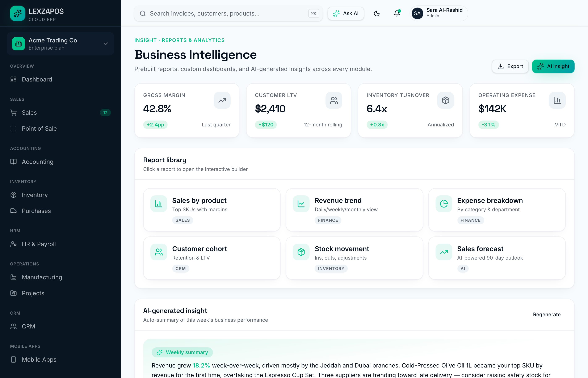Viewport: 588px width, 378px height.
Task: Click the Customer LTV people icon
Action: point(334,100)
